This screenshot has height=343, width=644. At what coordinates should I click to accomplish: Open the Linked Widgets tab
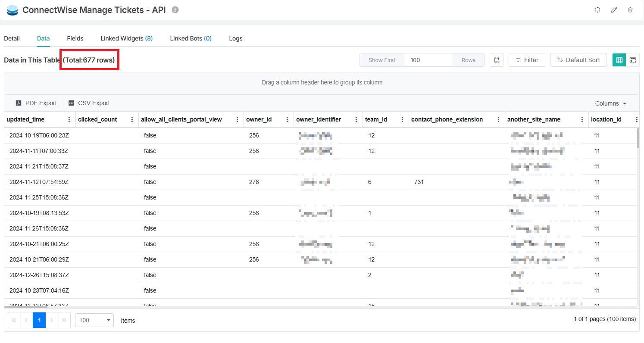[126, 38]
